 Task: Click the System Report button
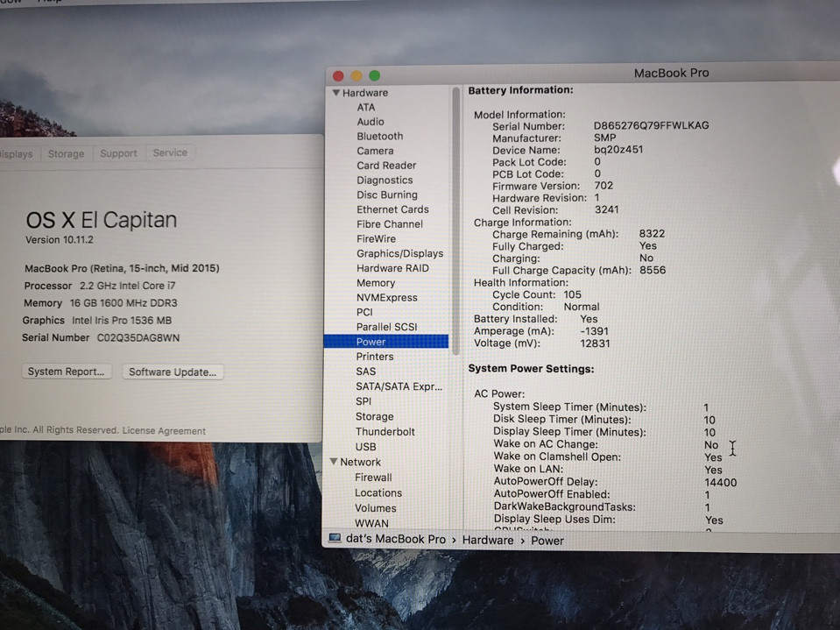67,372
